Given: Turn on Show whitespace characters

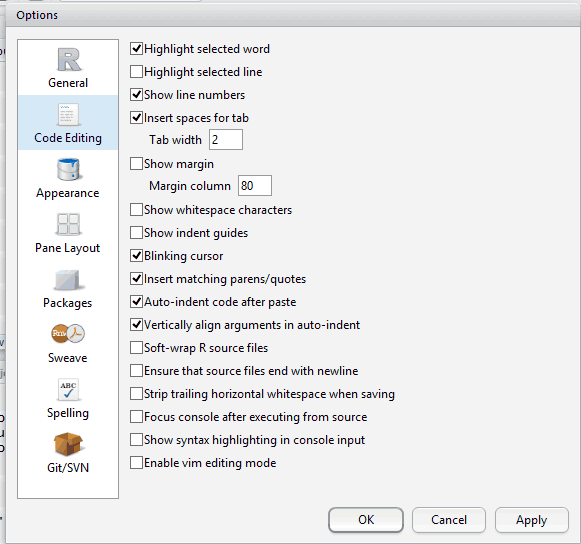Looking at the screenshot, I should pyautogui.click(x=136, y=209).
